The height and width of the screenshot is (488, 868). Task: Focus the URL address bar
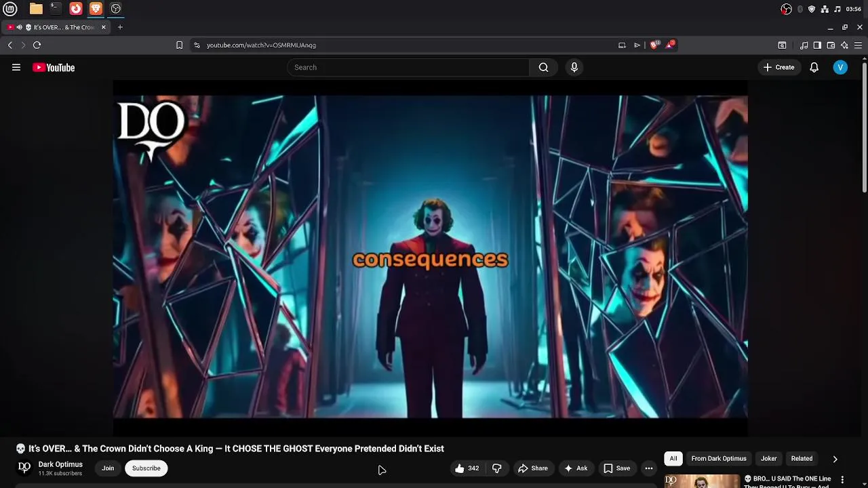point(407,45)
